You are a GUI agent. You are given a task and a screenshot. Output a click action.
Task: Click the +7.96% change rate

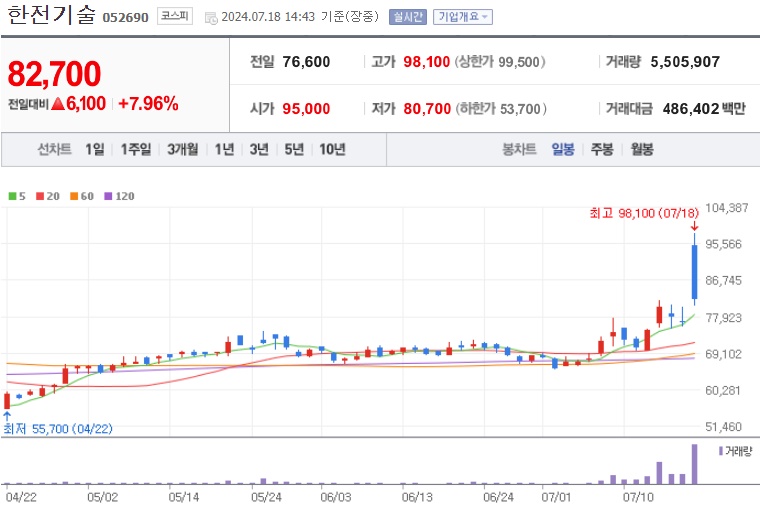(x=148, y=103)
